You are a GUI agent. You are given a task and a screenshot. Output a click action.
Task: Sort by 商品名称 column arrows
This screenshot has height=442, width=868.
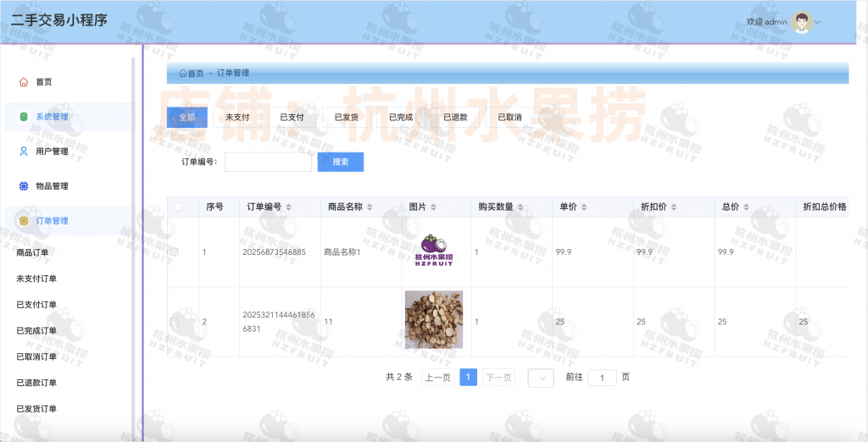pos(370,207)
